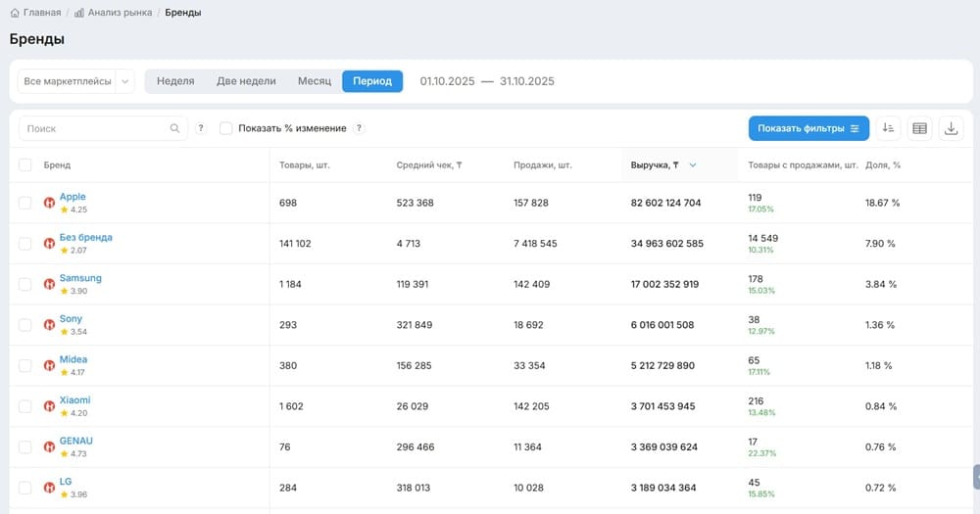Open the GENAU brand link
Screen dimensions: 980x514
pos(75,441)
